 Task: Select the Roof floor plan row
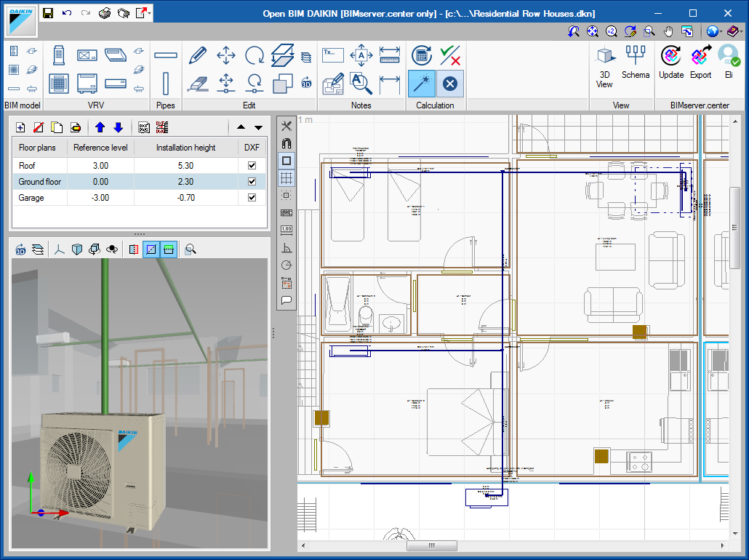click(x=139, y=165)
